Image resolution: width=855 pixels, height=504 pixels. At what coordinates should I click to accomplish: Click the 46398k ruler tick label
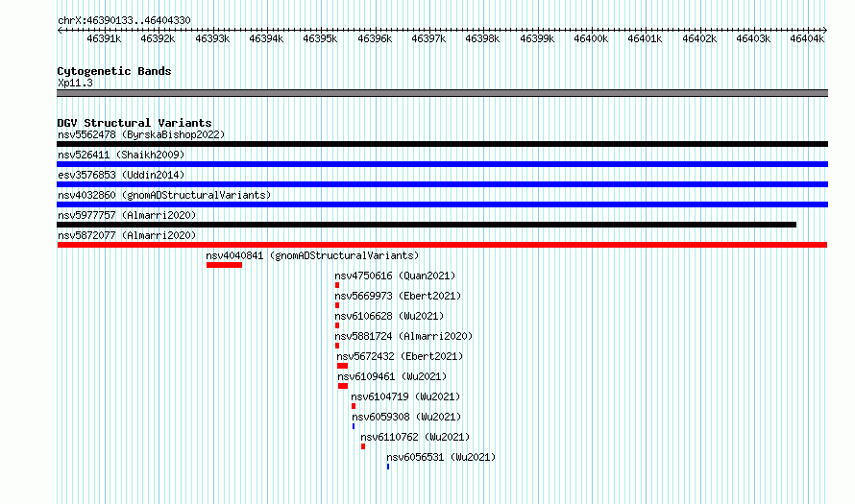482,38
